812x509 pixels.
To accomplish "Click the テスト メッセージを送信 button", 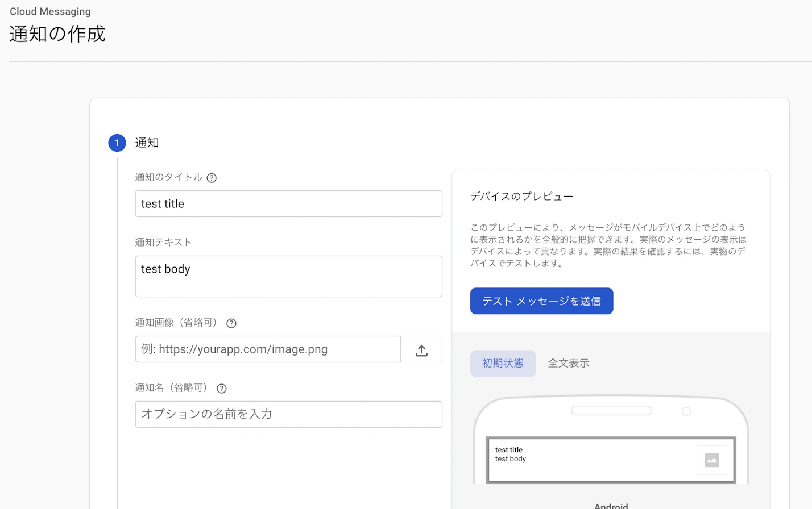I will tap(541, 301).
